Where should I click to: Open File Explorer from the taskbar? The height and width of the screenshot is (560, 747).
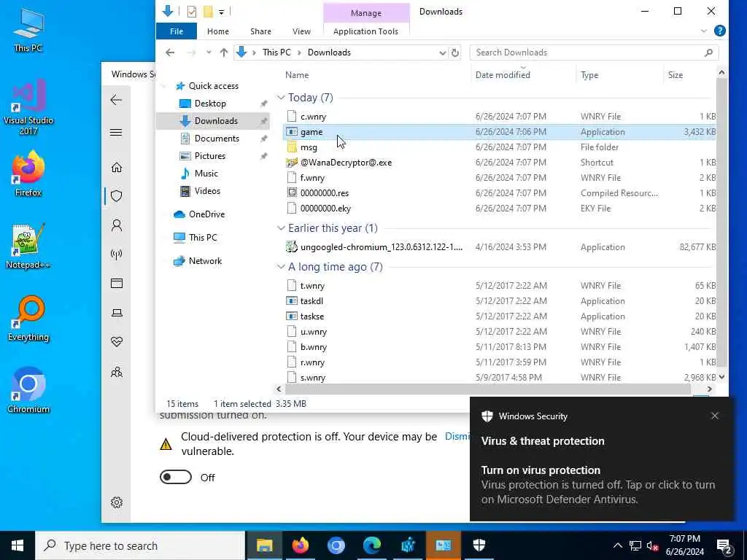click(x=264, y=545)
